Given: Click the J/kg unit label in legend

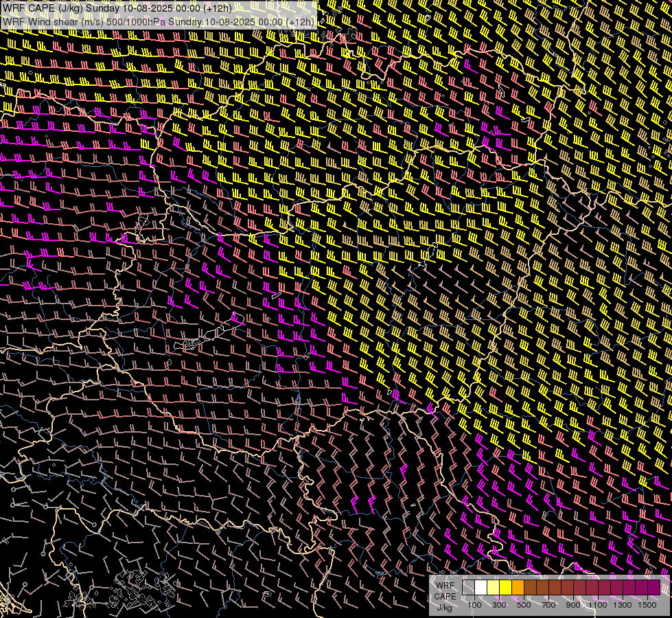Looking at the screenshot, I should pos(445,607).
